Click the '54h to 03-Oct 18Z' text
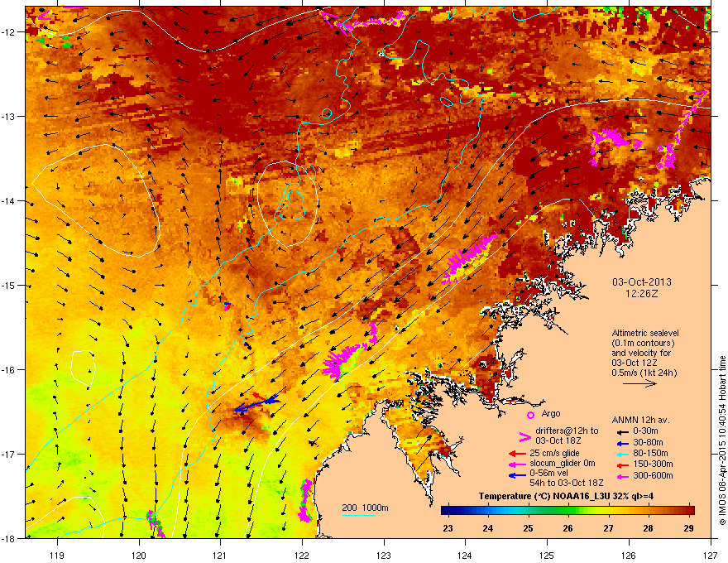This screenshot has height=563, width=728. click(566, 483)
